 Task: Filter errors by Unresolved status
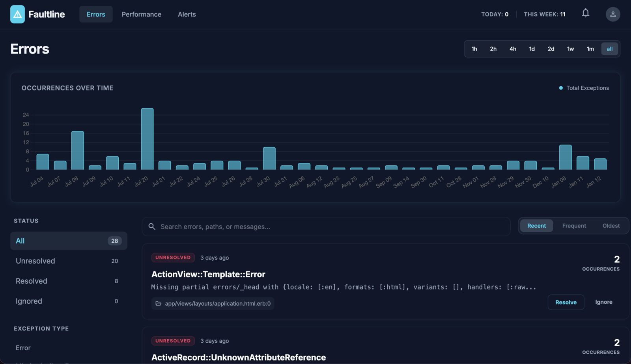(35, 261)
